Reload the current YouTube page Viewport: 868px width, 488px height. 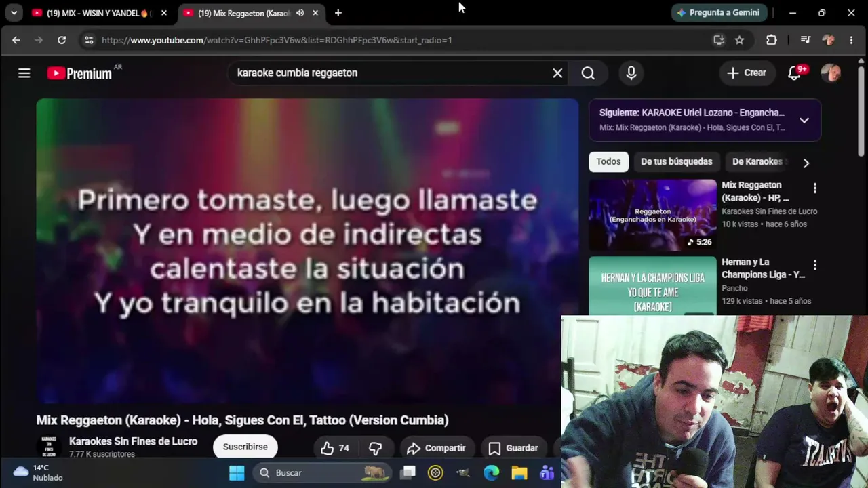(62, 40)
